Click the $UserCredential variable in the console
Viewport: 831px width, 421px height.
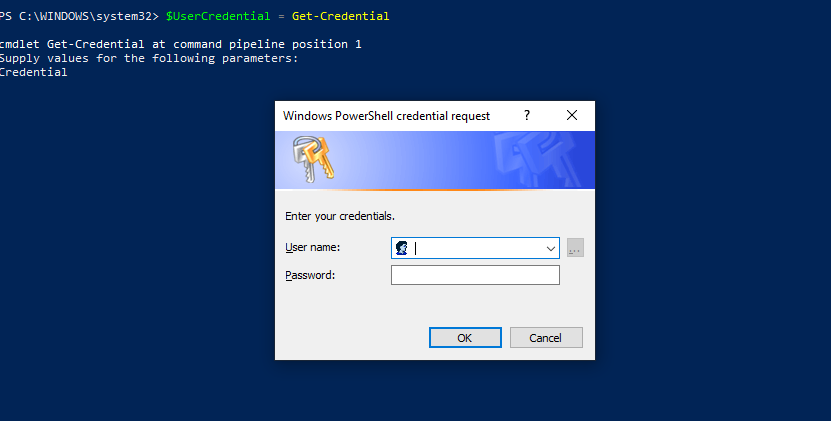(x=218, y=16)
